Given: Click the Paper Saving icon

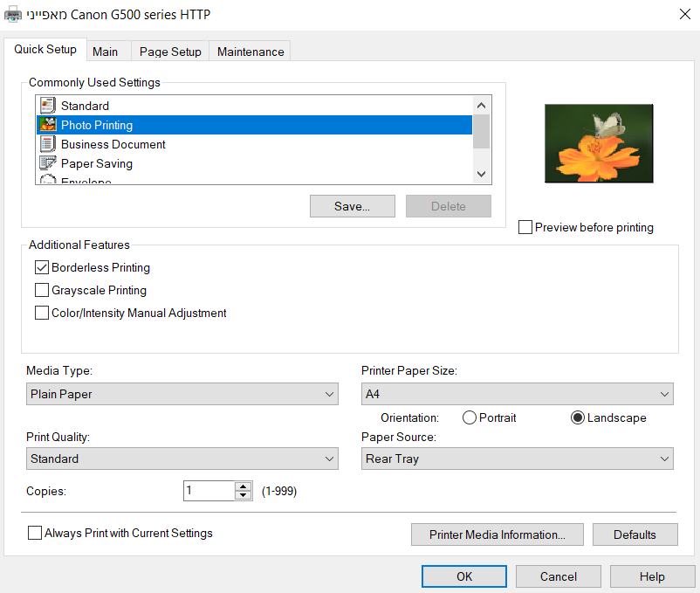Looking at the screenshot, I should click(x=47, y=163).
